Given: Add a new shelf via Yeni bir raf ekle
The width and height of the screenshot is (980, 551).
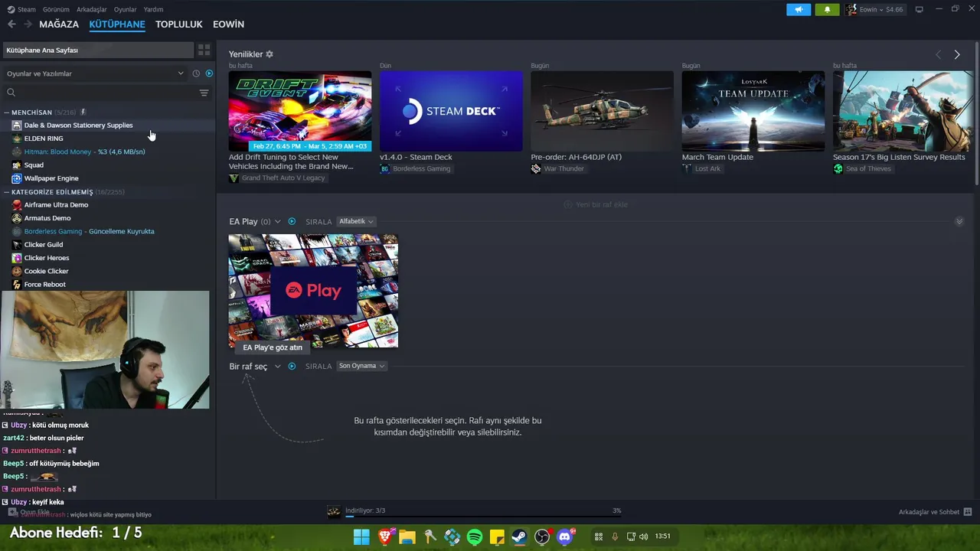Looking at the screenshot, I should pos(596,204).
